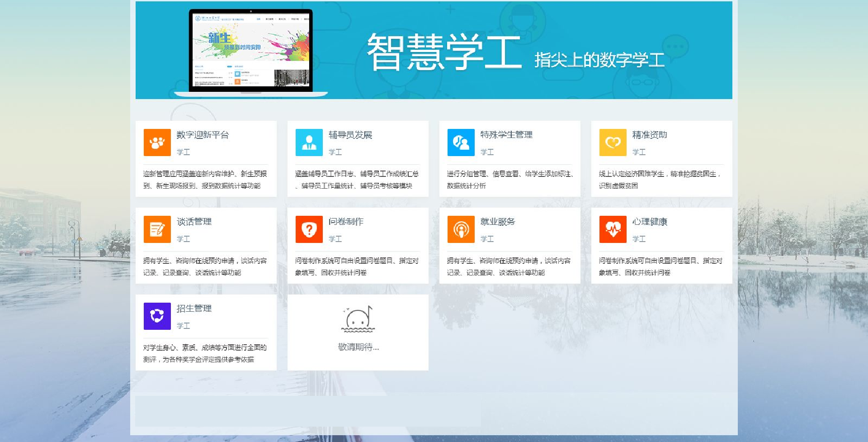Image resolution: width=868 pixels, height=442 pixels.
Task: Click the laptop image in banner
Action: tap(251, 52)
